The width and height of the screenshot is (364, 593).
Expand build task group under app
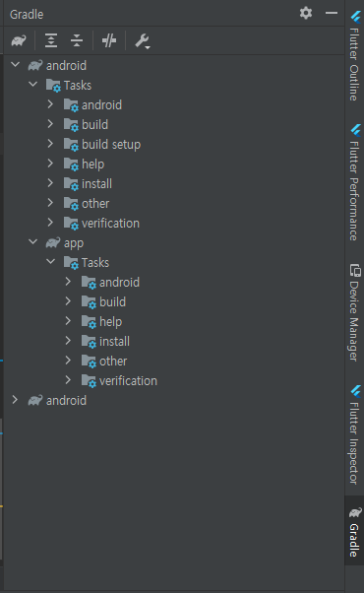[68, 301]
